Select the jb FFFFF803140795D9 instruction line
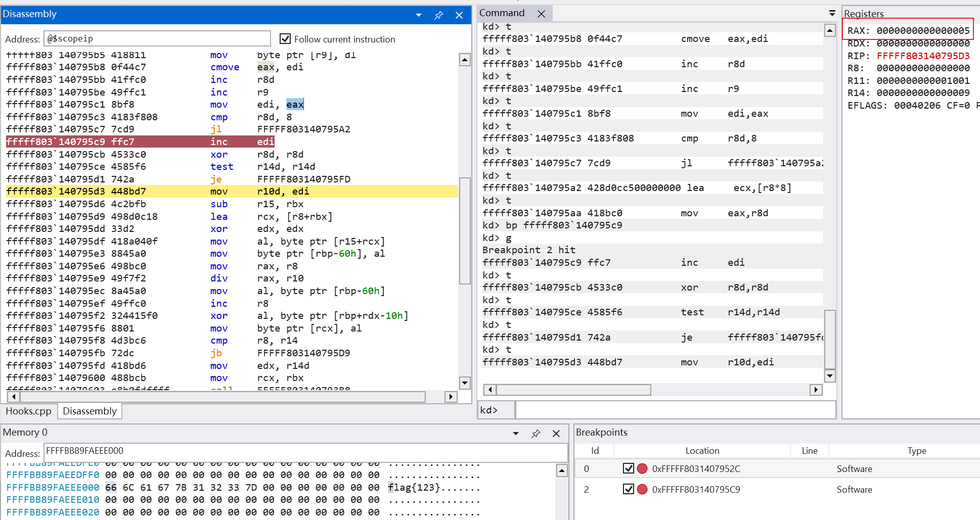 [232, 353]
